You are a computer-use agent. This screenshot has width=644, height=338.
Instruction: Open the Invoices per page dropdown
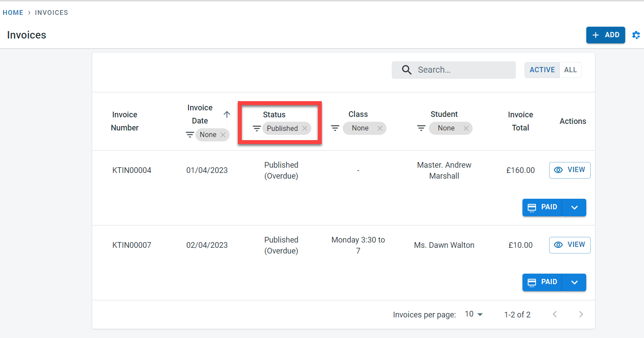[474, 314]
